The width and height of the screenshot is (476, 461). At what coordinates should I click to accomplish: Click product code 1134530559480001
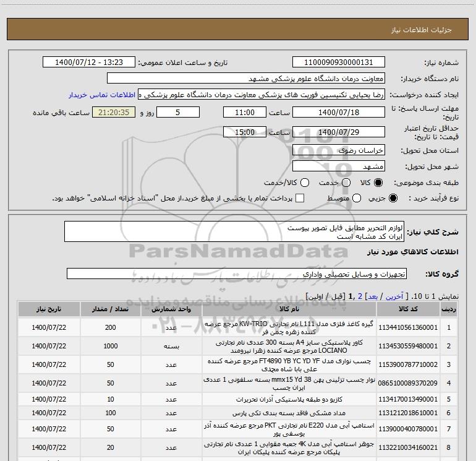click(408, 346)
